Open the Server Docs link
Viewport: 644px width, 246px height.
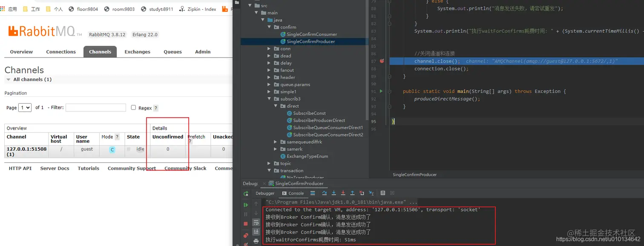click(55, 168)
